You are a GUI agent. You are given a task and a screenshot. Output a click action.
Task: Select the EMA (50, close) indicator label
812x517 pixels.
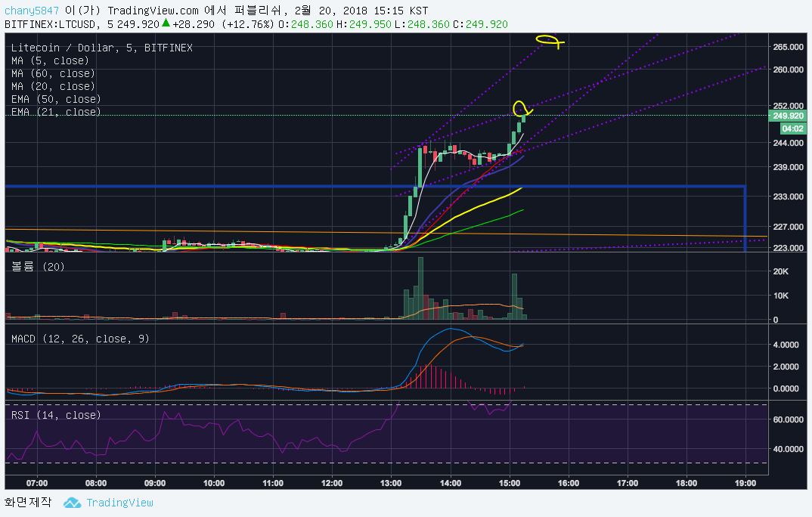56,99
